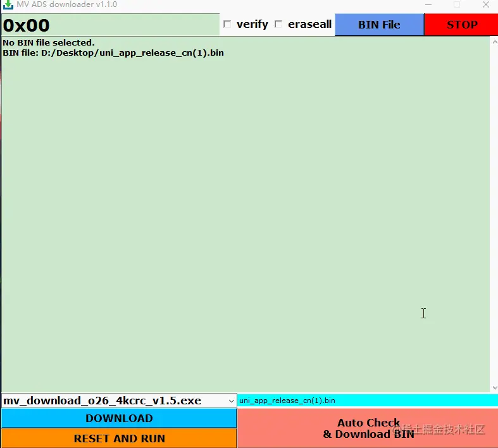Enable the verify checkbox
The height and width of the screenshot is (448, 498).
(227, 25)
